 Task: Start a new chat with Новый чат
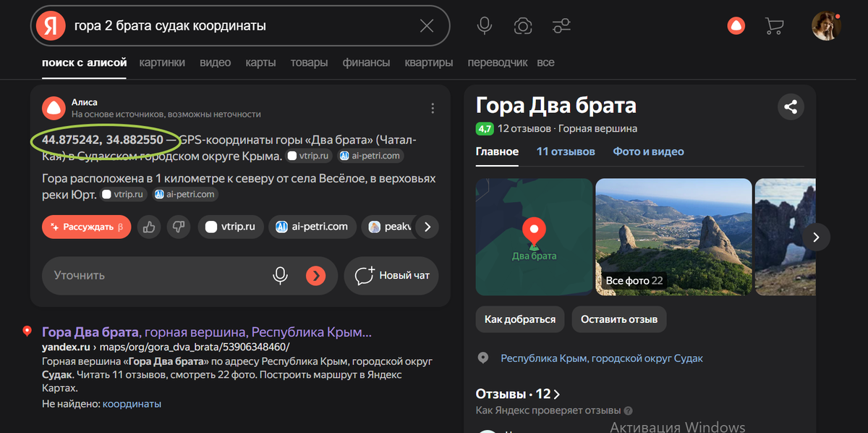(x=391, y=275)
